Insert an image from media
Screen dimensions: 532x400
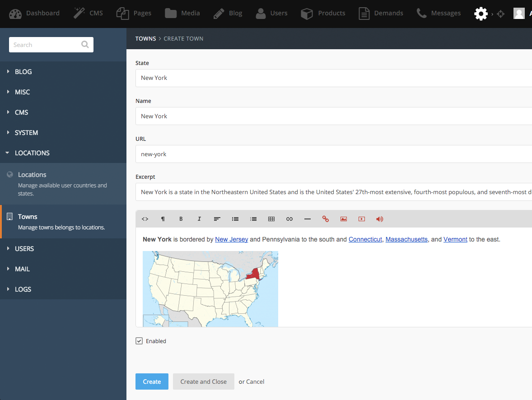pyautogui.click(x=344, y=219)
